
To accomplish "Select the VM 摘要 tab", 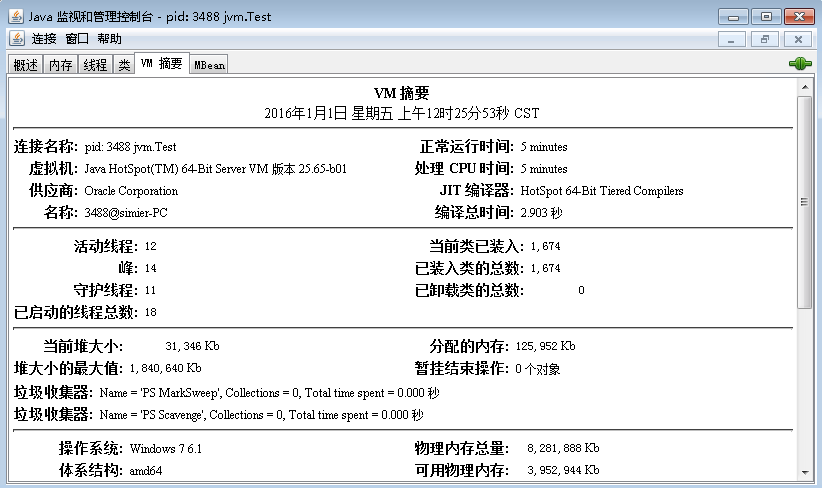I will click(161, 63).
